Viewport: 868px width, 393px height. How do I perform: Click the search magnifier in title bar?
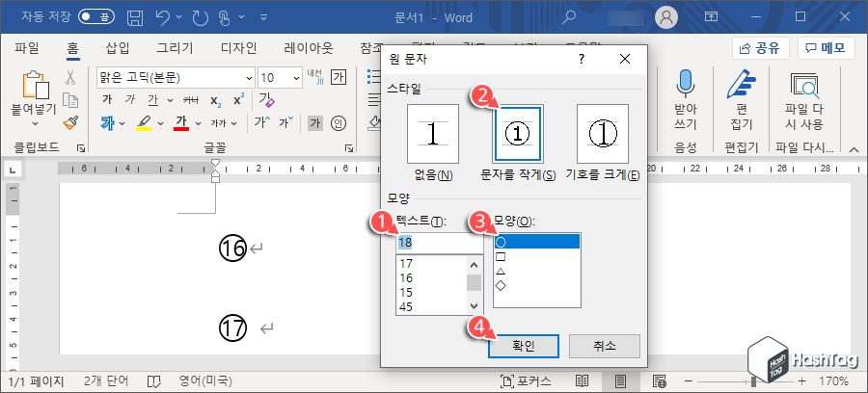(x=568, y=17)
